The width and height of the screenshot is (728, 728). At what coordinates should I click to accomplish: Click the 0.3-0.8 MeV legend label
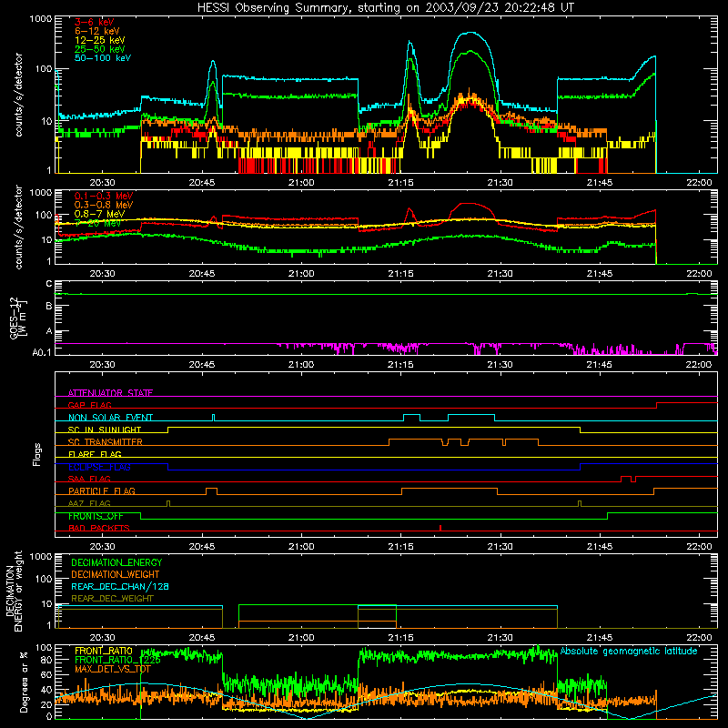click(x=104, y=205)
